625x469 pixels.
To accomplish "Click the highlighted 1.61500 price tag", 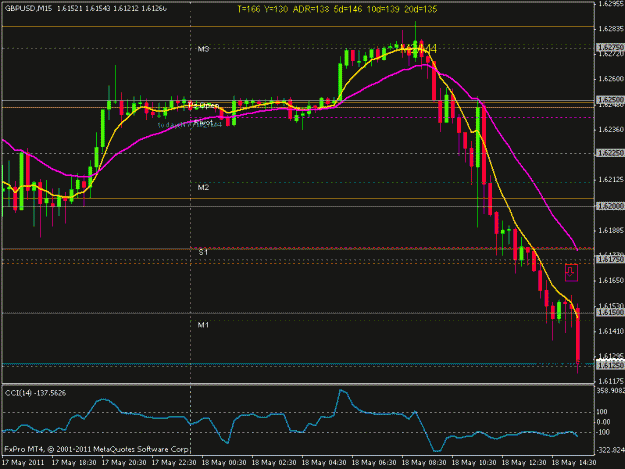I will click(x=610, y=313).
